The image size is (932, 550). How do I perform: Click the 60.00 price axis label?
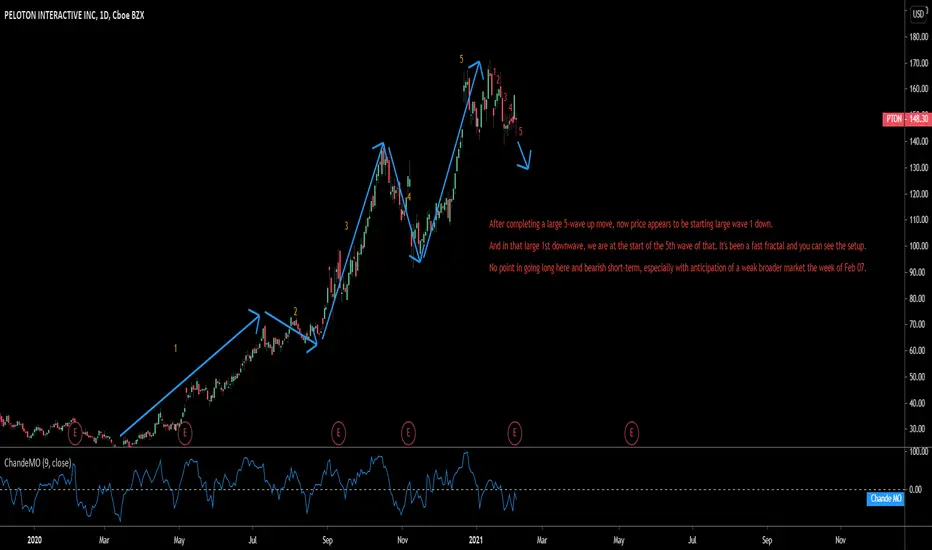coord(918,350)
